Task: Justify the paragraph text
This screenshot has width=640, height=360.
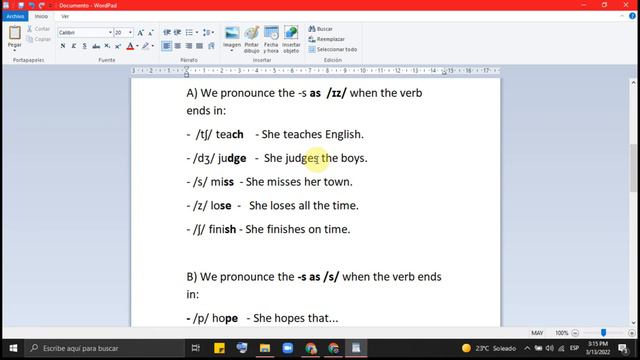Action: [199, 46]
